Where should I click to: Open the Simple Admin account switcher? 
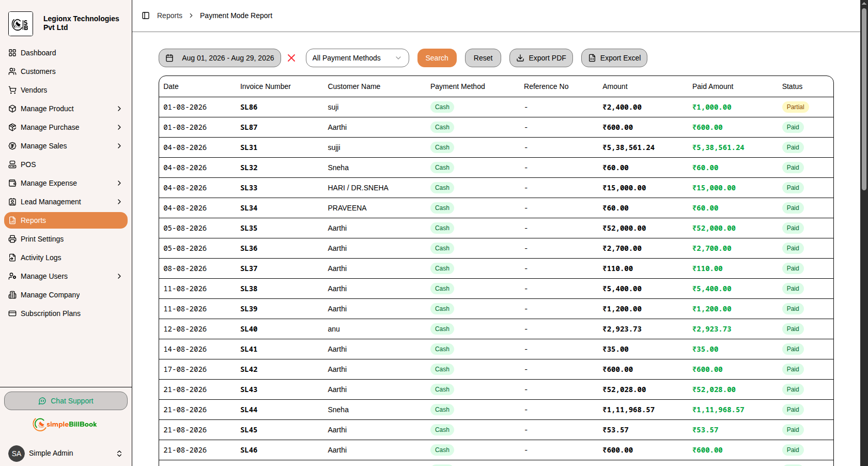66,454
